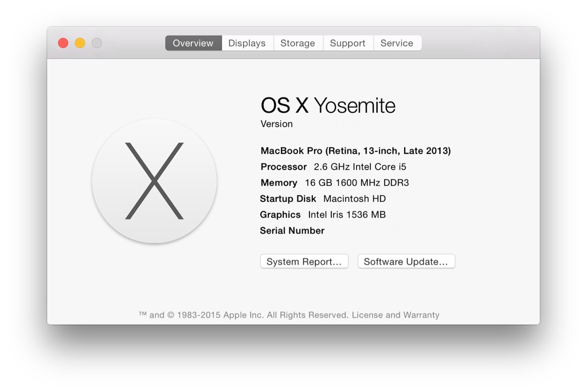Open the Displays tab
The height and width of the screenshot is (392, 587).
(x=247, y=43)
